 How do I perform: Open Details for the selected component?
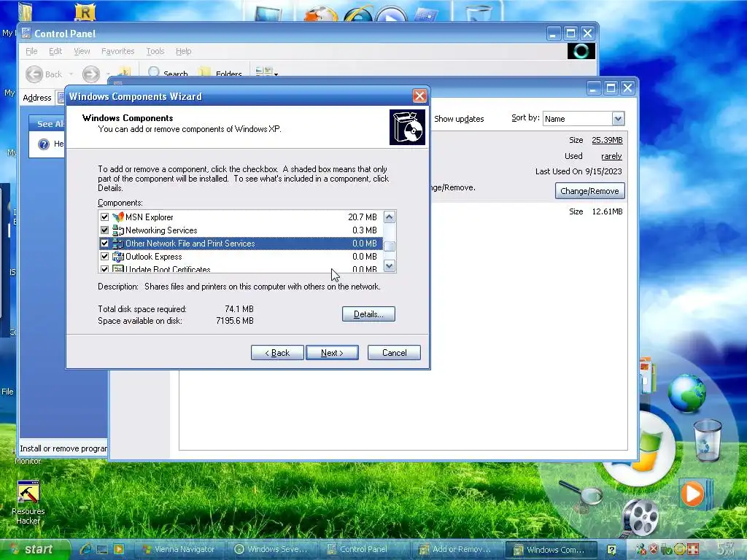click(x=368, y=314)
